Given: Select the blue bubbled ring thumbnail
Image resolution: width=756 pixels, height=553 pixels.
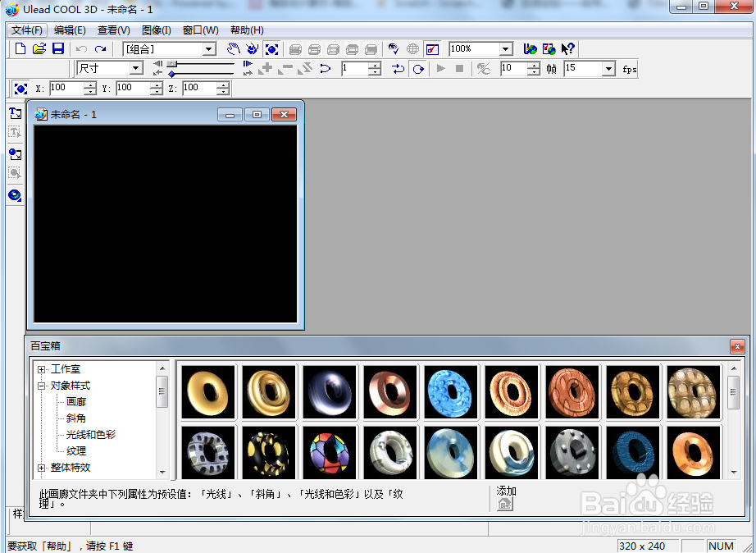Looking at the screenshot, I should pyautogui.click(x=451, y=392).
